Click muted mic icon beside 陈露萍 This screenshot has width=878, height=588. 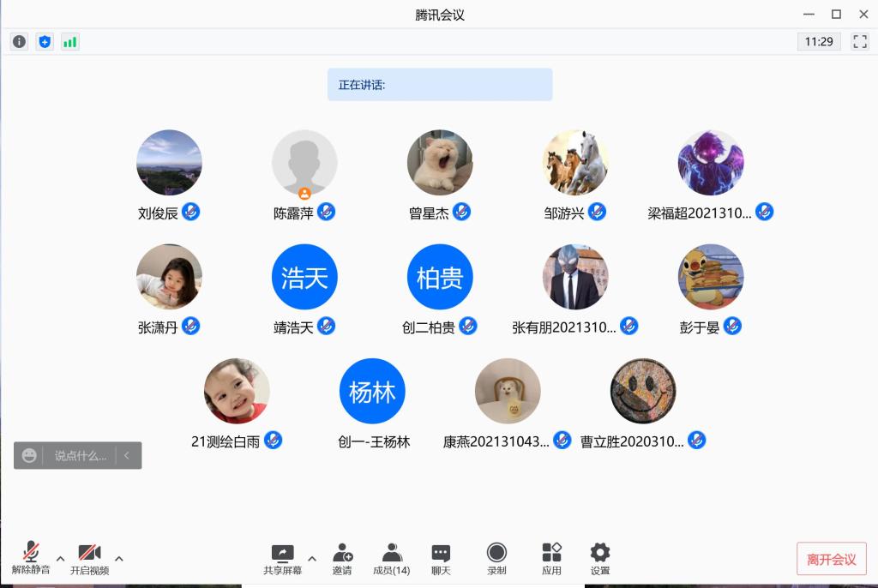click(327, 212)
